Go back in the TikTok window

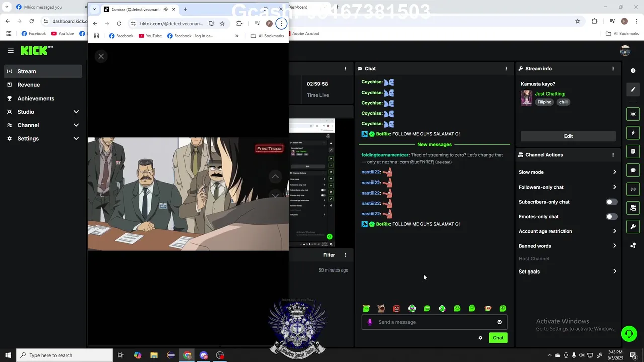pyautogui.click(x=95, y=23)
